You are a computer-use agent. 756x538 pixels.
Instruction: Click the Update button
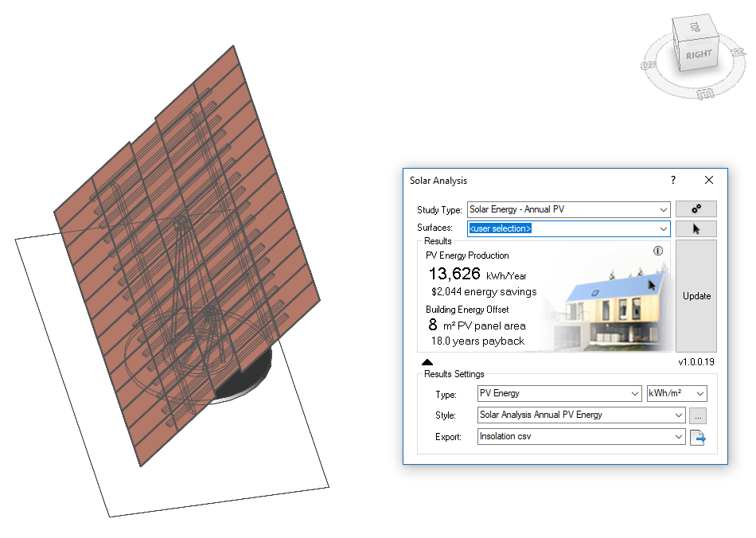coord(696,296)
